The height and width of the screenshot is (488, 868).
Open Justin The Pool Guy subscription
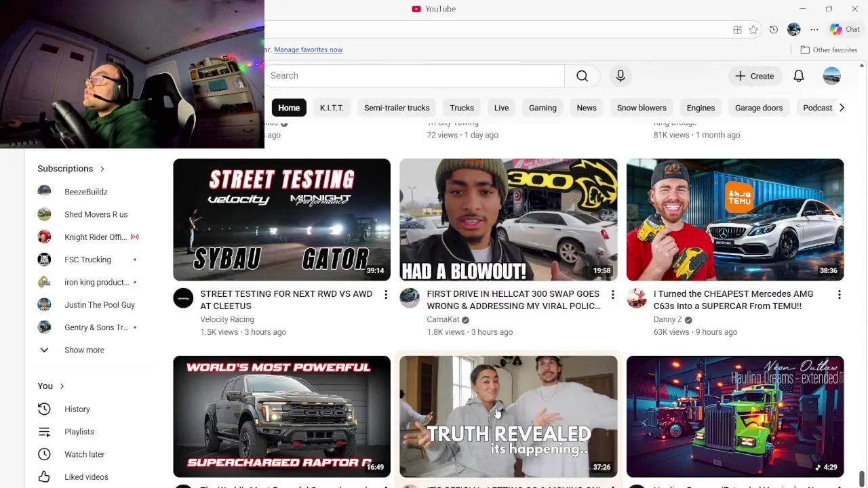[91, 305]
